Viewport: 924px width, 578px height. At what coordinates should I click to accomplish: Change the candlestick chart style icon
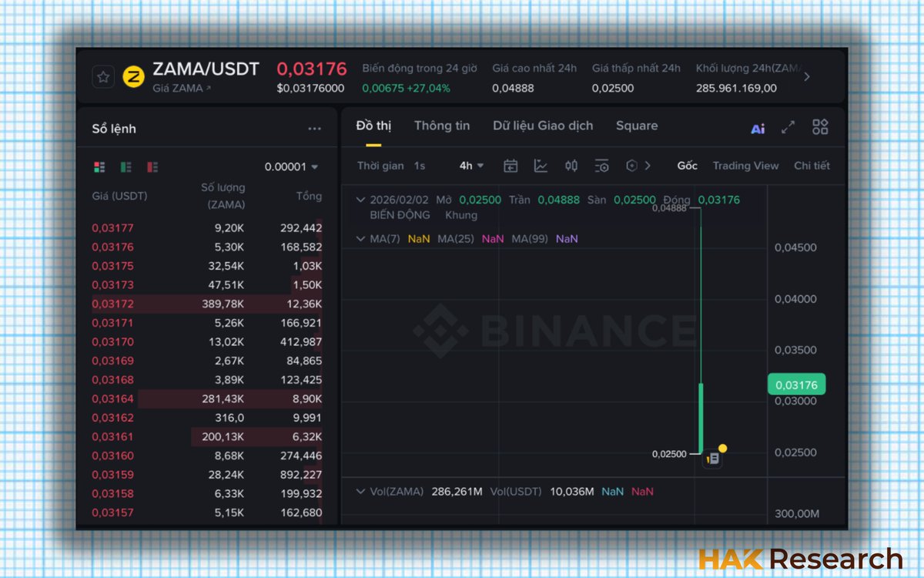coord(571,166)
